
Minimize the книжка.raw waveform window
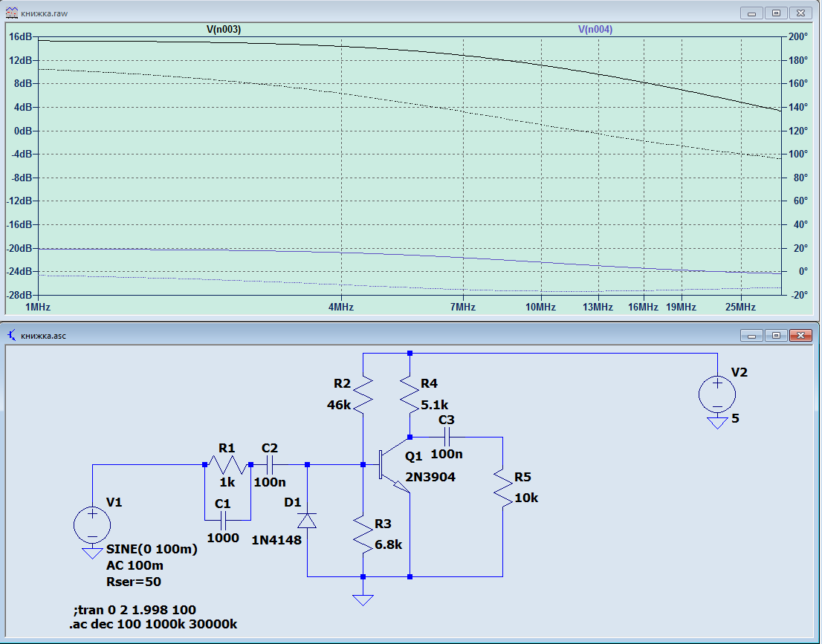751,13
